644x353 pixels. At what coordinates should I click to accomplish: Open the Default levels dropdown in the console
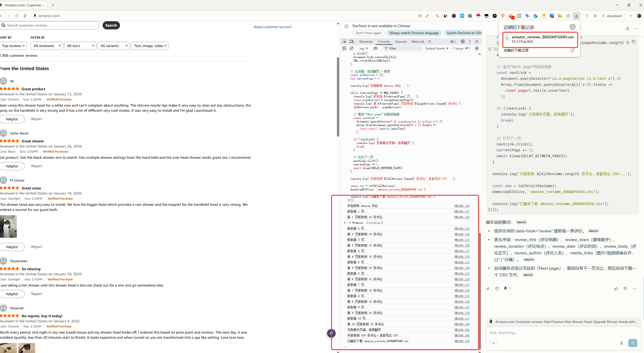437,48
